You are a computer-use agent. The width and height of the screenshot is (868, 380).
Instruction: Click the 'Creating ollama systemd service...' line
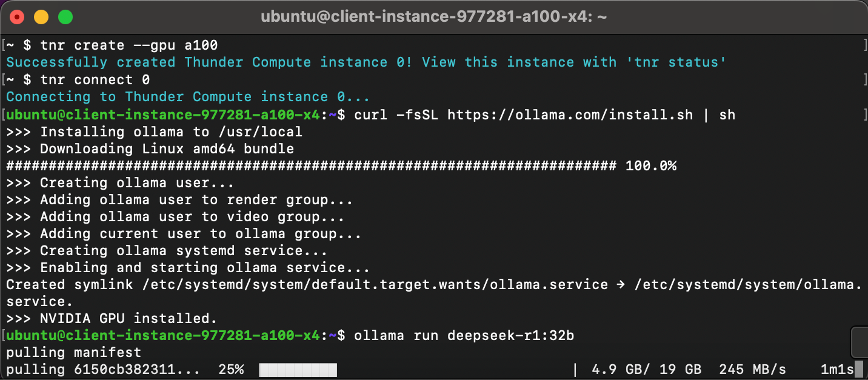pyautogui.click(x=167, y=251)
